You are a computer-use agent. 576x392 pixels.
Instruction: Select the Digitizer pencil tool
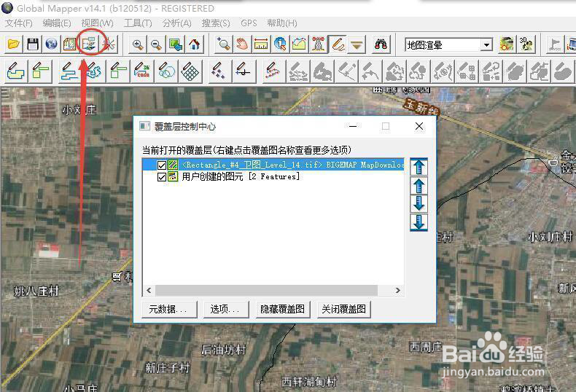[x=338, y=44]
